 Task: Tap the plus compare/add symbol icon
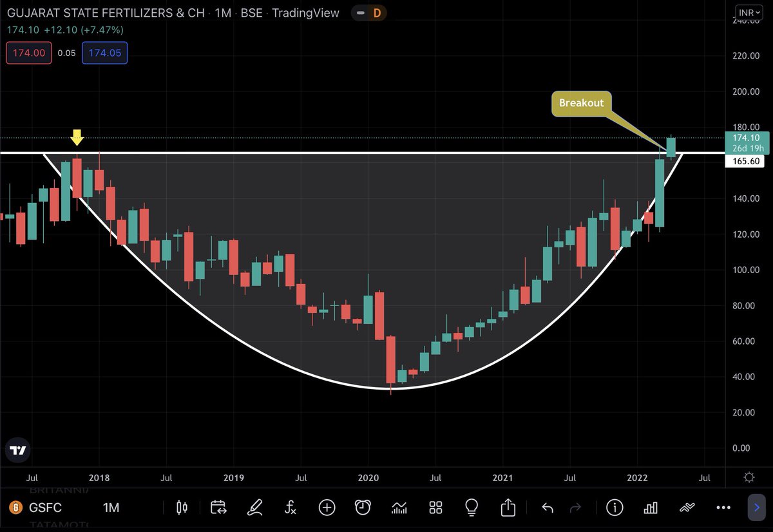coord(327,508)
